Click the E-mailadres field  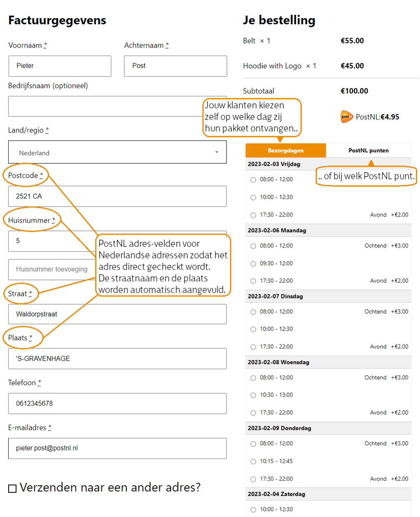[x=117, y=448]
